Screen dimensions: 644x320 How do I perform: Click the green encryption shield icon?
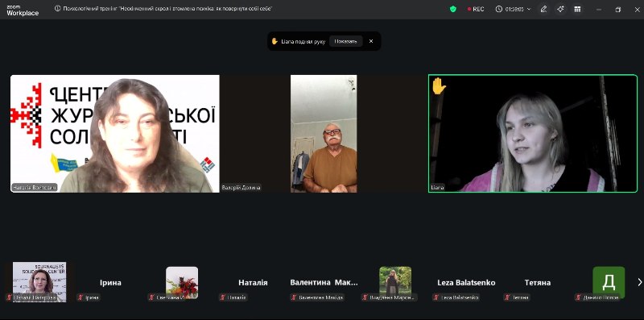pos(453,9)
